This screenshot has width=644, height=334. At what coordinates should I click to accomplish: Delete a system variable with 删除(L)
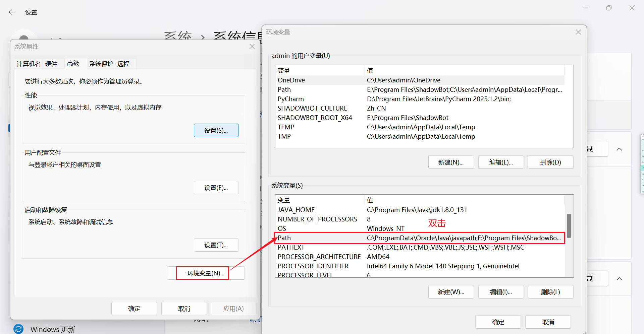[x=550, y=292]
